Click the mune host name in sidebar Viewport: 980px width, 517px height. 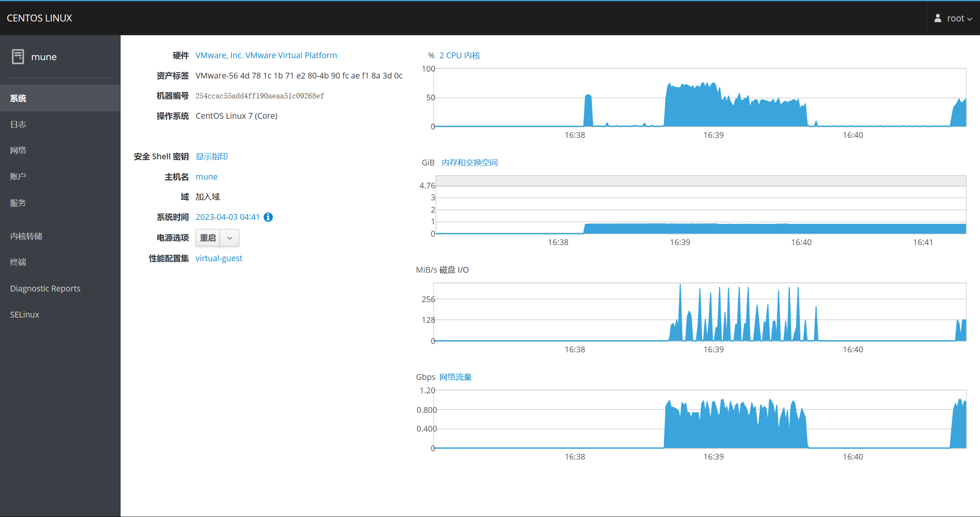click(x=44, y=57)
